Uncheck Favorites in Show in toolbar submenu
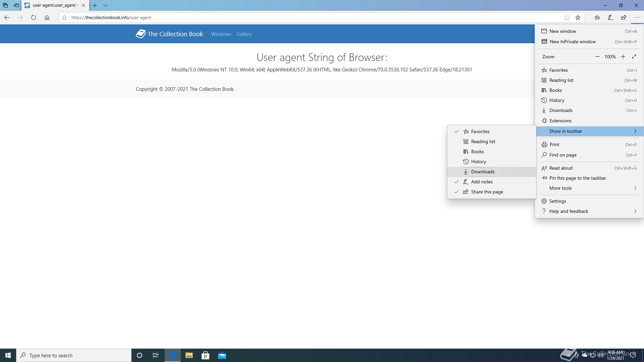Viewport: 644px width, 362px height. [480, 131]
